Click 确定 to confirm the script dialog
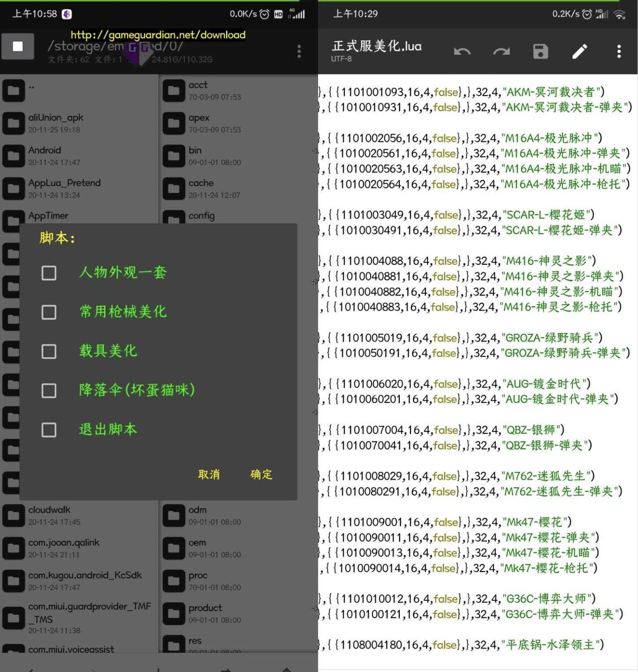The width and height of the screenshot is (638, 672). (x=262, y=475)
